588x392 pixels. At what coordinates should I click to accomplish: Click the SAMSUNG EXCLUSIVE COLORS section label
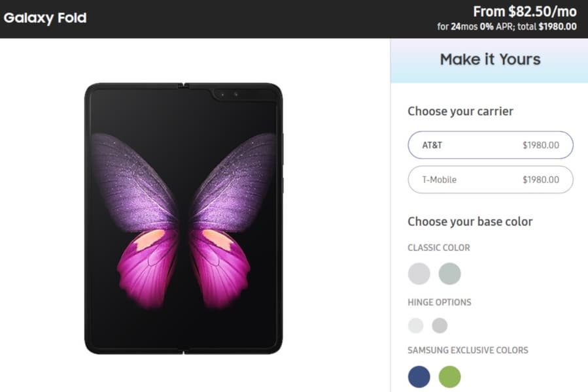[468, 350]
